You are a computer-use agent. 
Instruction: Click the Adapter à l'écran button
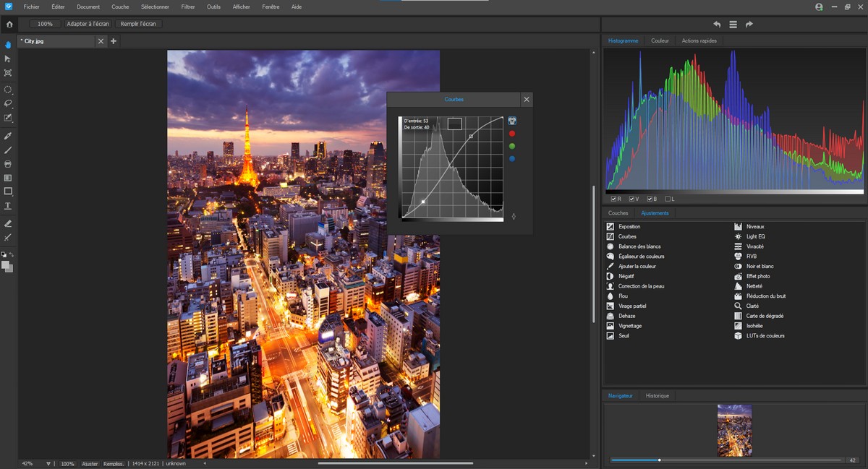coord(88,24)
